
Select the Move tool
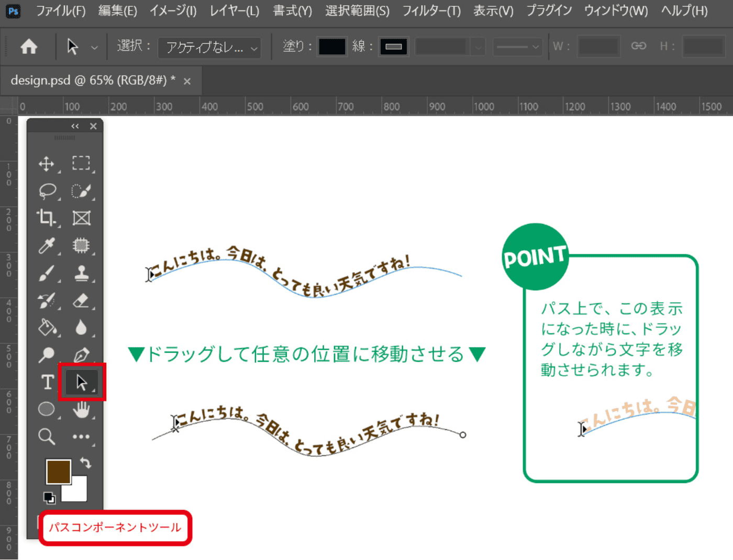coord(47,164)
